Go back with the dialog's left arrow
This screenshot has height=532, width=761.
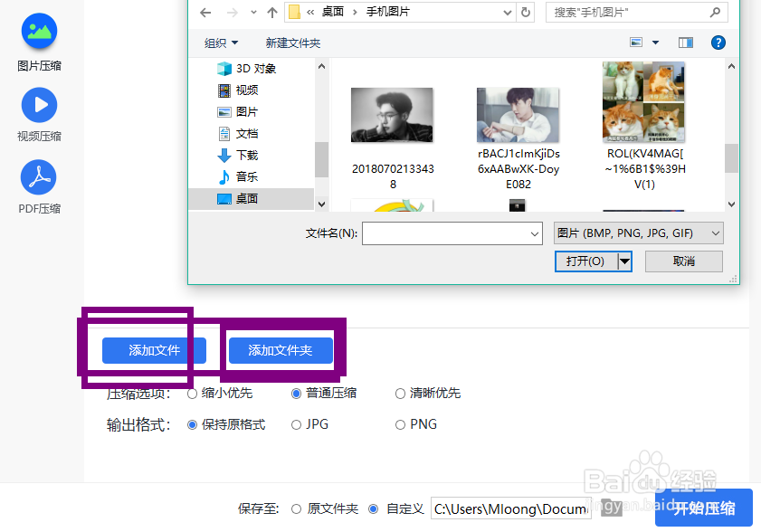click(x=205, y=12)
